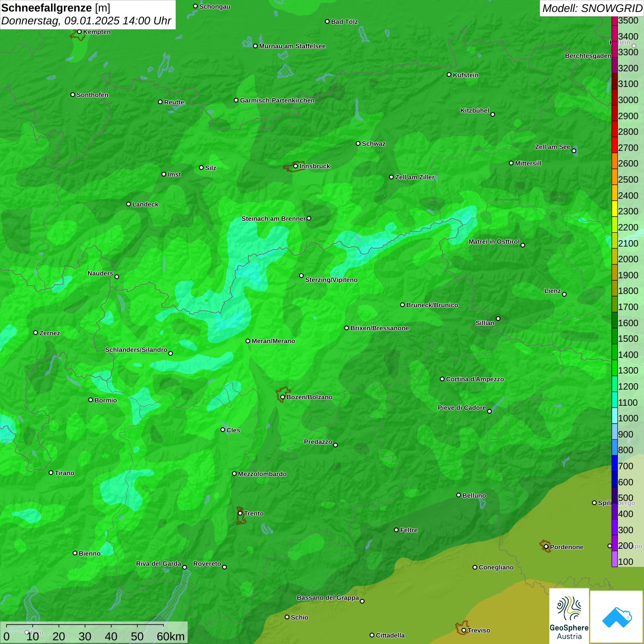This screenshot has height=644, width=644.
Task: Select the Tirano city label
Action: tap(64, 473)
